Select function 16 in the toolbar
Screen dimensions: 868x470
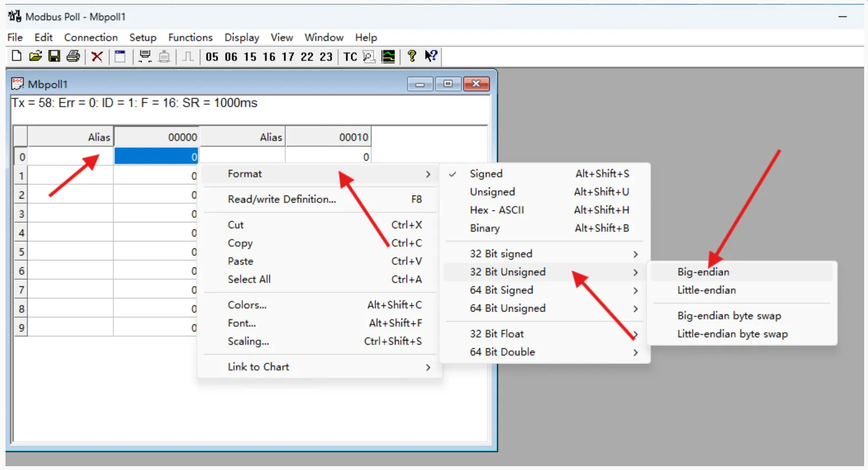pyautogui.click(x=269, y=57)
